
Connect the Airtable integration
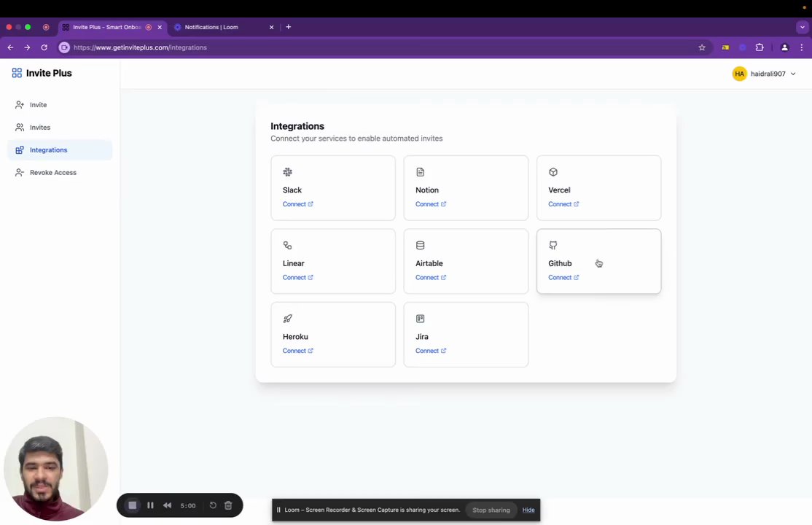430,277
